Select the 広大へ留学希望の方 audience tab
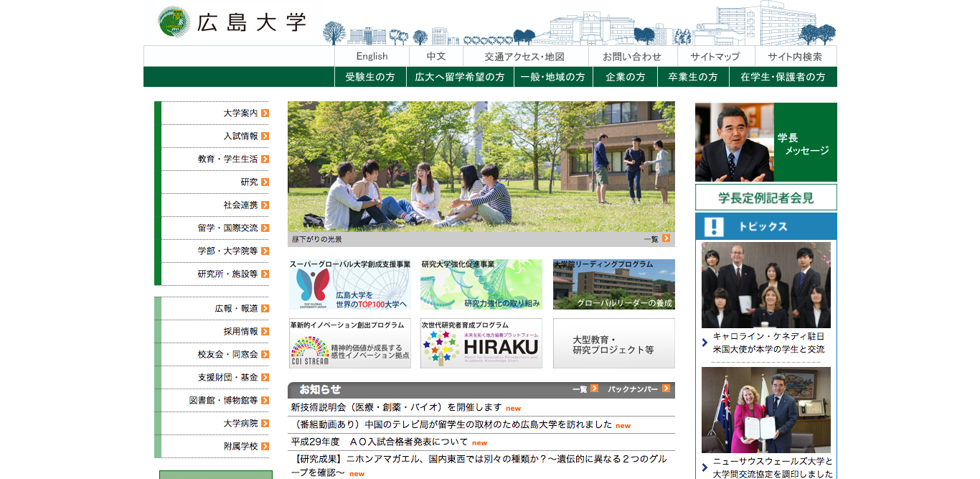The width and height of the screenshot is (980, 479). [x=460, y=77]
